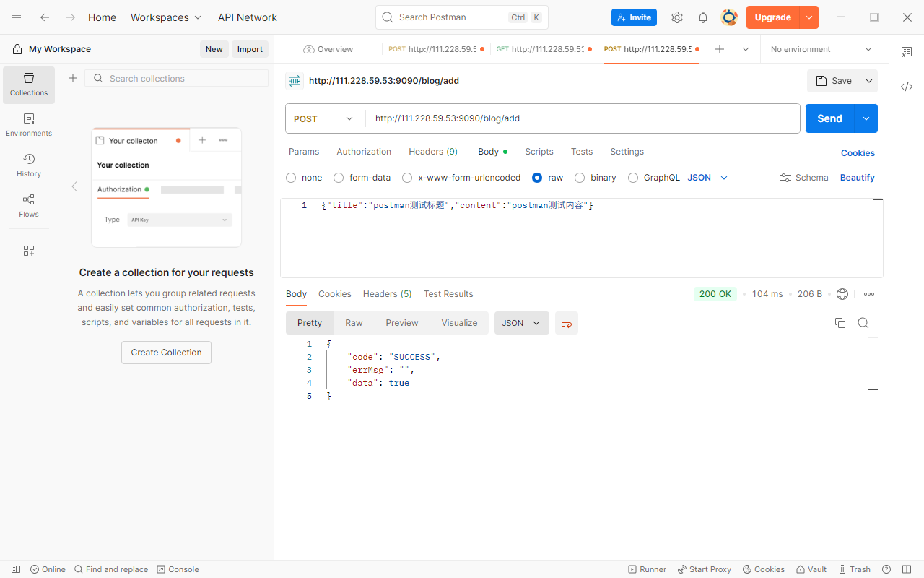Viewport: 924px width, 578px height.
Task: Open Vault in the status bar
Action: click(x=811, y=569)
